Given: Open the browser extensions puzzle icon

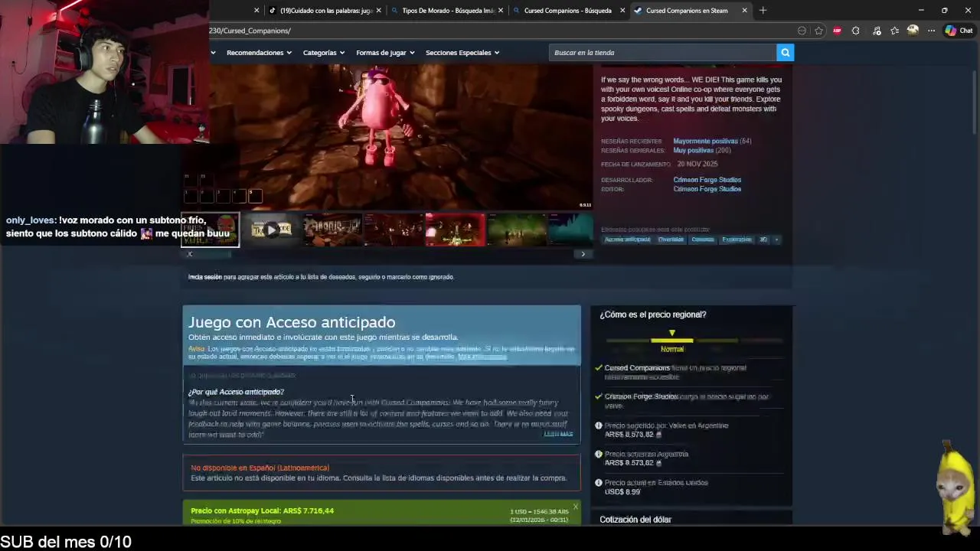Looking at the screenshot, I should pos(856,31).
